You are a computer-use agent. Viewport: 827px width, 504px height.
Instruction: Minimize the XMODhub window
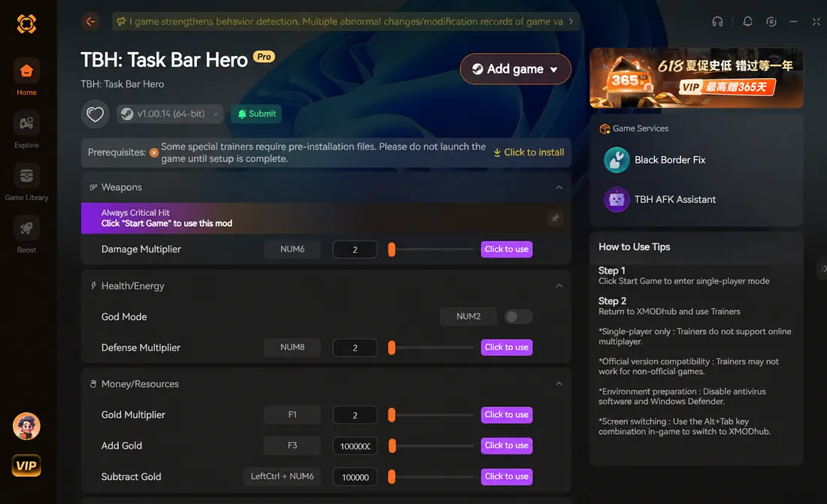793,22
